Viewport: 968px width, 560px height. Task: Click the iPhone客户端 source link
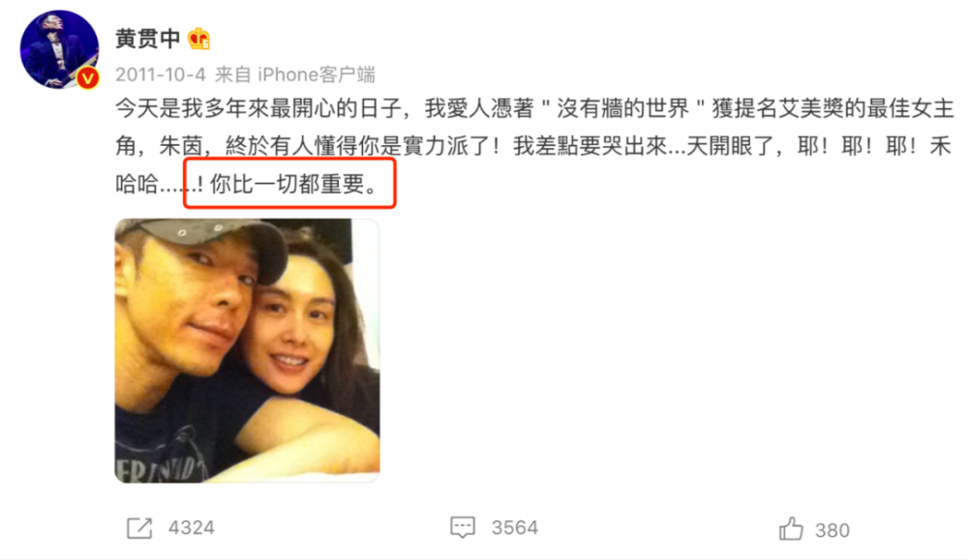point(317,74)
